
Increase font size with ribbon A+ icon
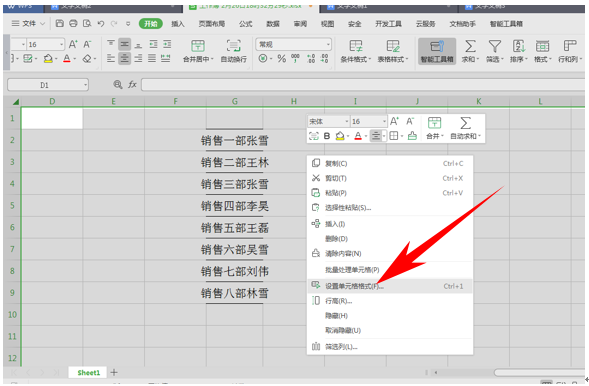pyautogui.click(x=73, y=44)
